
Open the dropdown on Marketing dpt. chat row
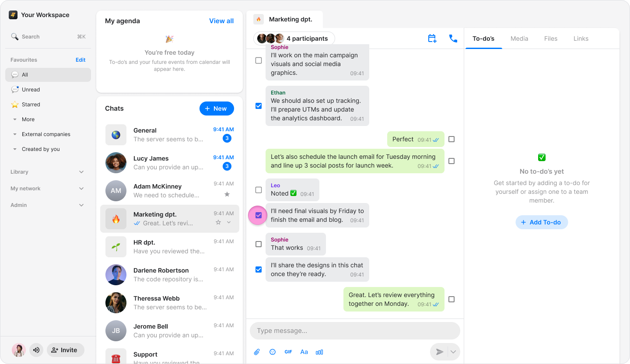229,223
